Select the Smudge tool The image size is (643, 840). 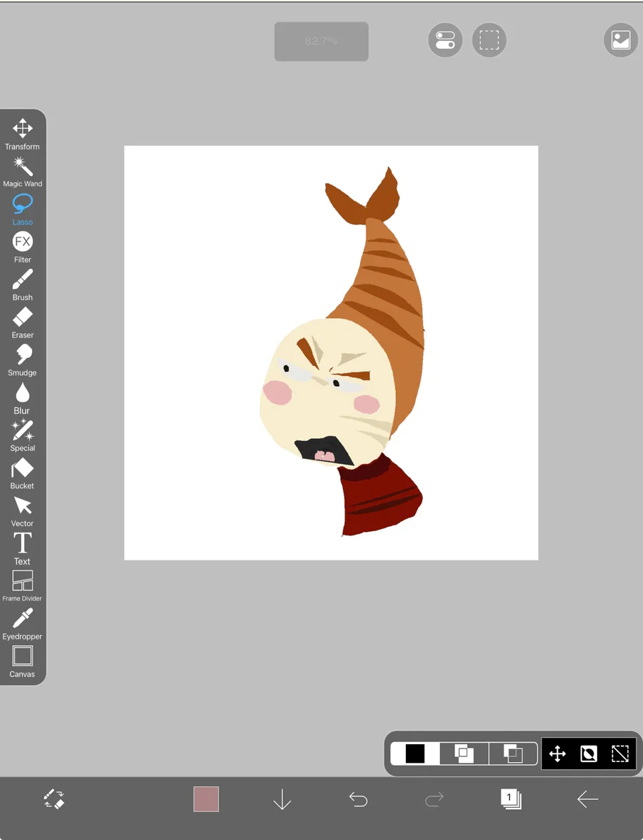pos(22,360)
